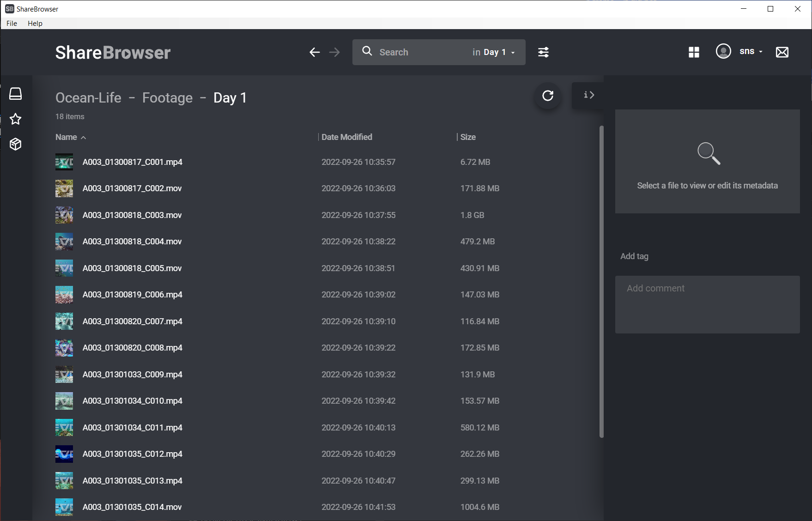This screenshot has height=521, width=812.
Task: Select file name A003_01301034_C010.mp4
Action: coord(132,401)
